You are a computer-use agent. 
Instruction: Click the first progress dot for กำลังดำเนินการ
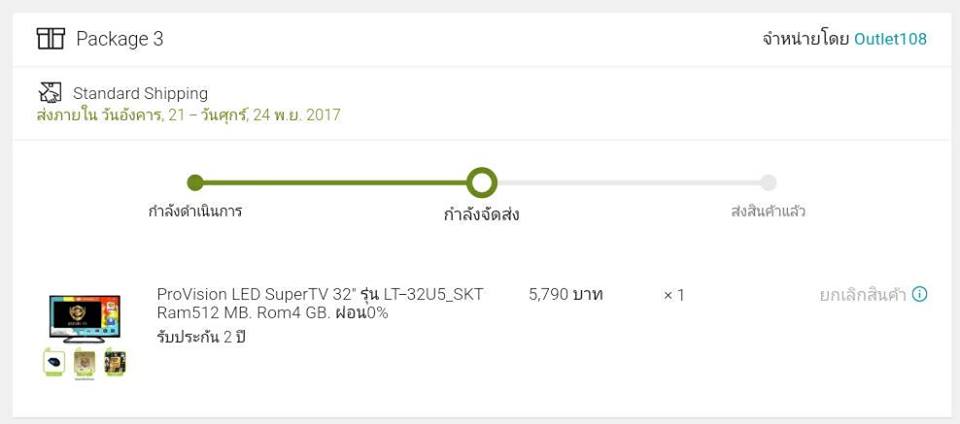(195, 183)
